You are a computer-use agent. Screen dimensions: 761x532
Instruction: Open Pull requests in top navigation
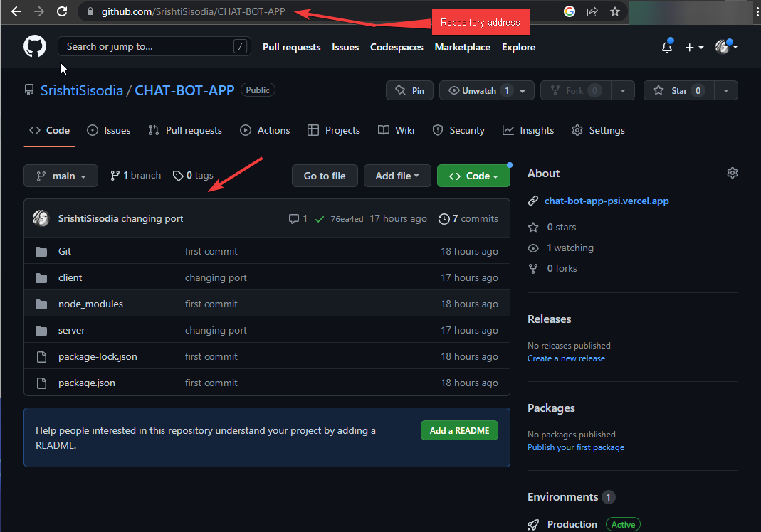(x=292, y=47)
